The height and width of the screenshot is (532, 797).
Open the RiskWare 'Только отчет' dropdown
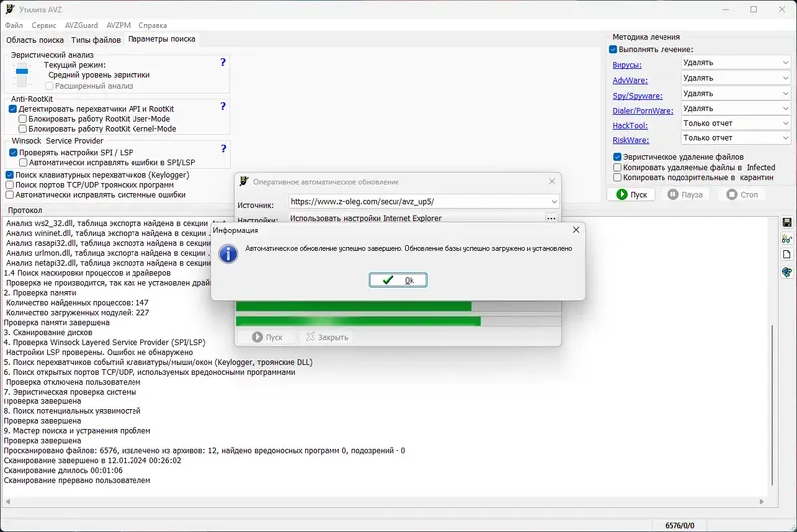pyautogui.click(x=735, y=138)
